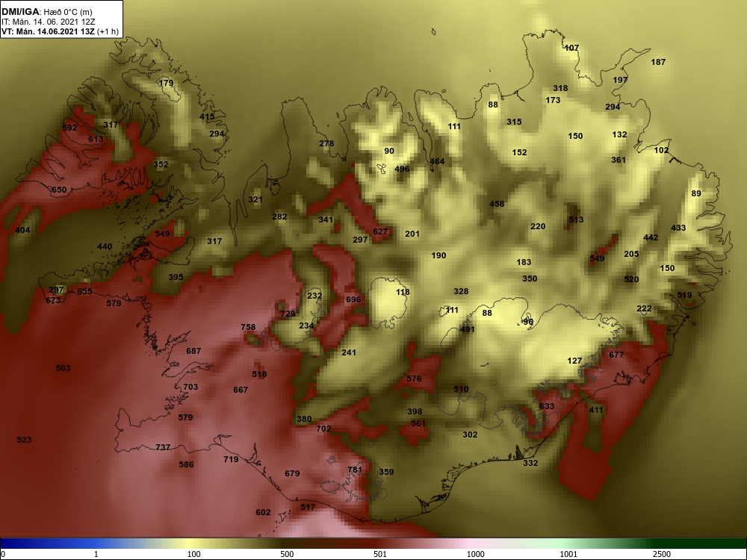Screen dimensions: 747x560
Task: Click the 'DMI/IGA: Hæð 0°C (m)' title text
Action: point(46,12)
